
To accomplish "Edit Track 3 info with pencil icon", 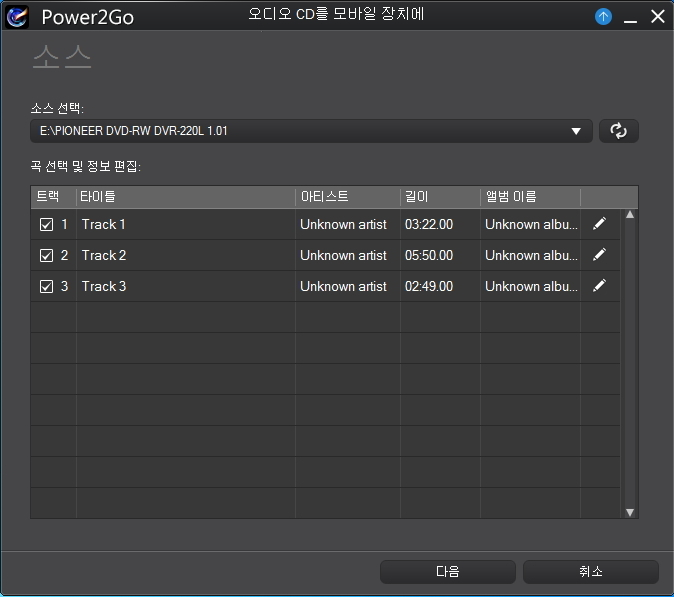I will (x=599, y=285).
